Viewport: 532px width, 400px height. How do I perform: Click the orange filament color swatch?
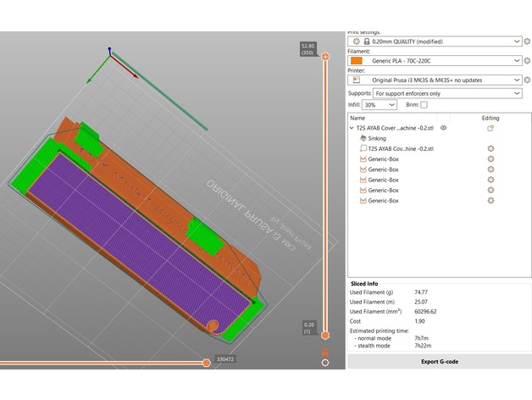(x=357, y=60)
